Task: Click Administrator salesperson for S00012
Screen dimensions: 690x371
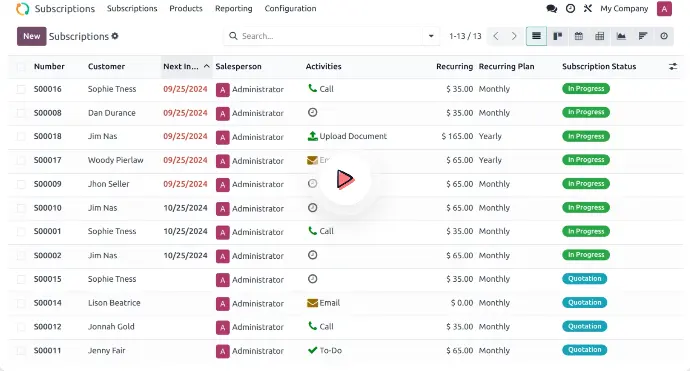Action: point(250,327)
